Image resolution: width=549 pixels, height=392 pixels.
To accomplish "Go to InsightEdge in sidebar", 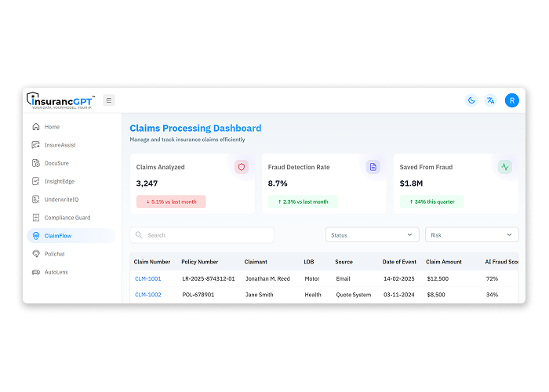I will [59, 181].
